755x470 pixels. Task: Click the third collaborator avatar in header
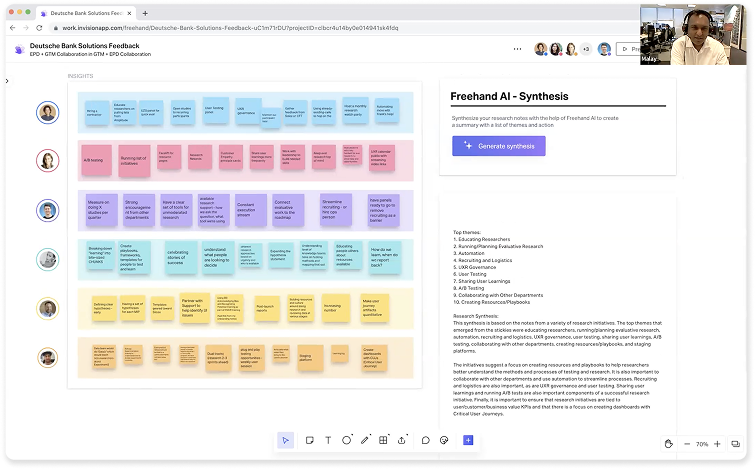click(571, 49)
